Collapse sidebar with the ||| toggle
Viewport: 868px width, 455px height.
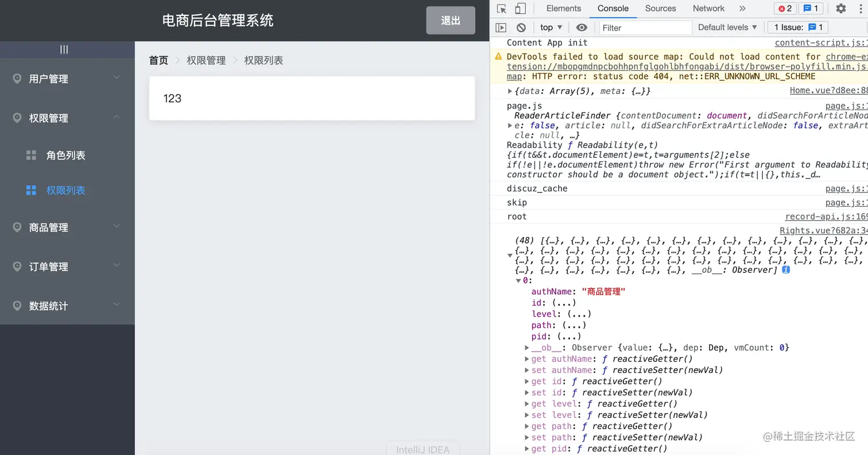(x=64, y=49)
